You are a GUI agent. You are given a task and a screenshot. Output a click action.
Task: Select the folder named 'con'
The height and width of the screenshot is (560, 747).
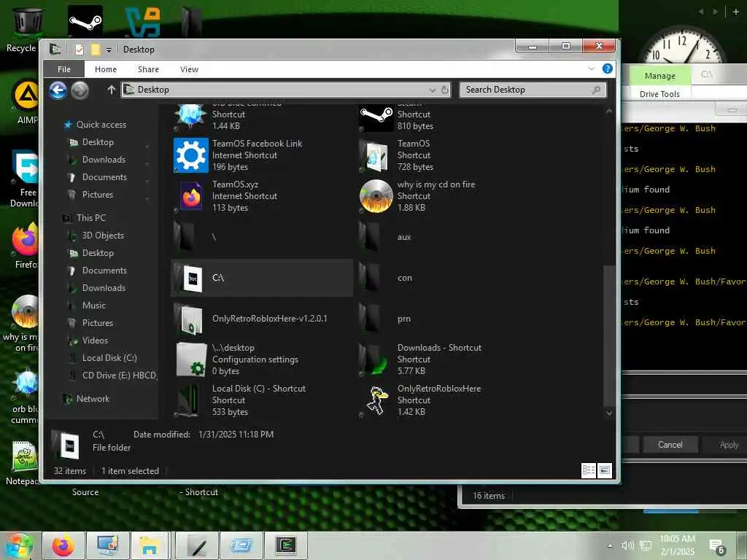(x=404, y=278)
